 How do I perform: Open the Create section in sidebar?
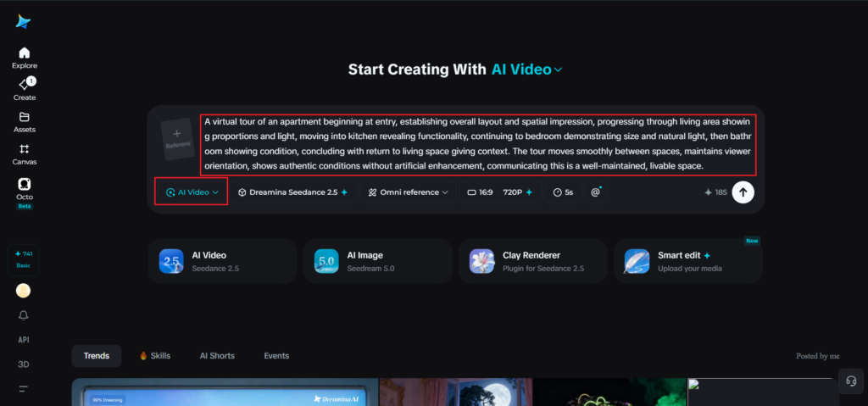(25, 90)
